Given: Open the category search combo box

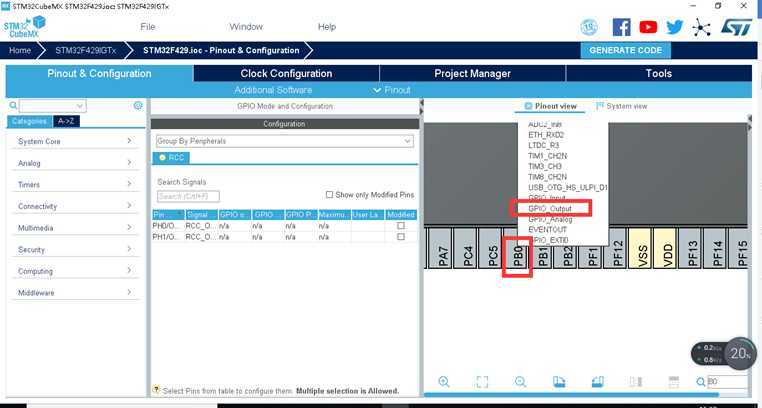Looking at the screenshot, I should click(x=52, y=105).
